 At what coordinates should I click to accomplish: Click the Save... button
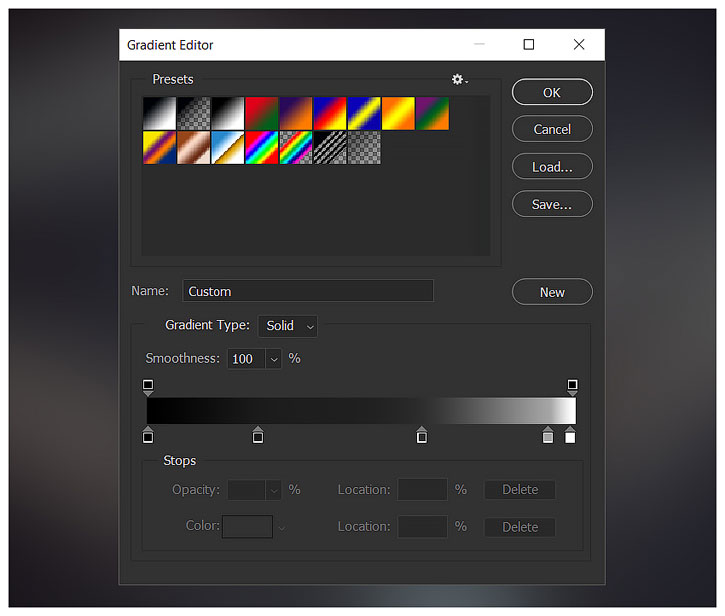click(552, 204)
